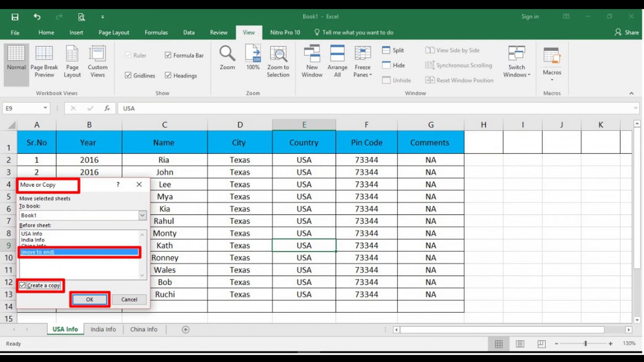Click the Name Box showing E9
The image size is (644, 362).
(x=21, y=108)
